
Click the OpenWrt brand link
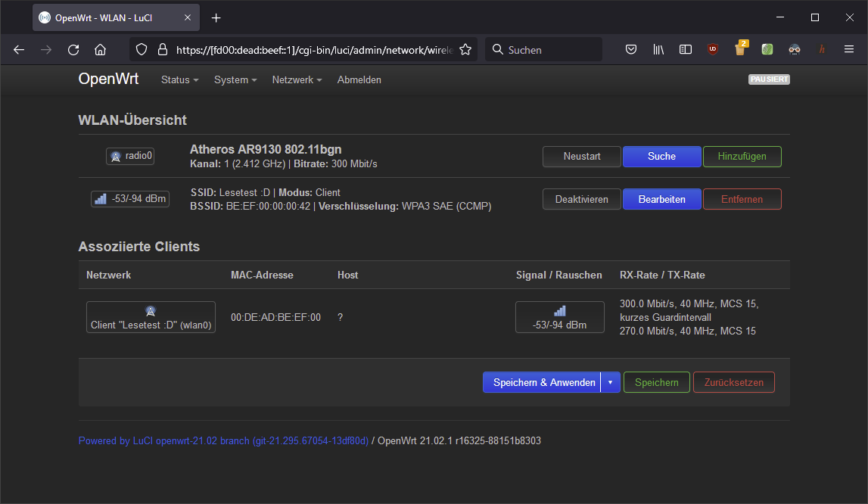(108, 79)
